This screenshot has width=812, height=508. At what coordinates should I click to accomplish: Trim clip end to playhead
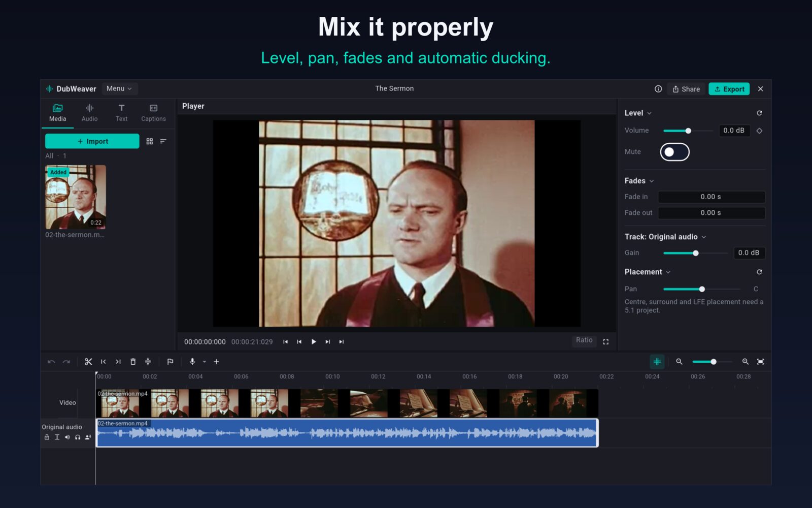tap(118, 362)
